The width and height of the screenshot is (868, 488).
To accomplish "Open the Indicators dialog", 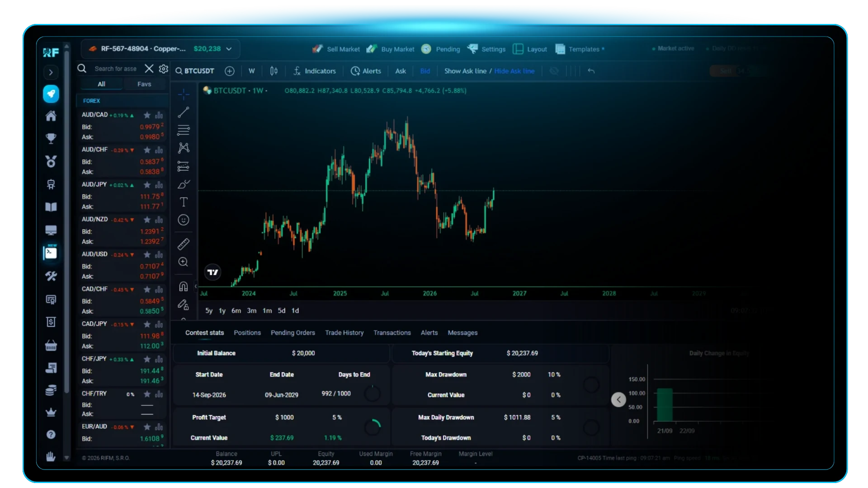I will (x=315, y=71).
